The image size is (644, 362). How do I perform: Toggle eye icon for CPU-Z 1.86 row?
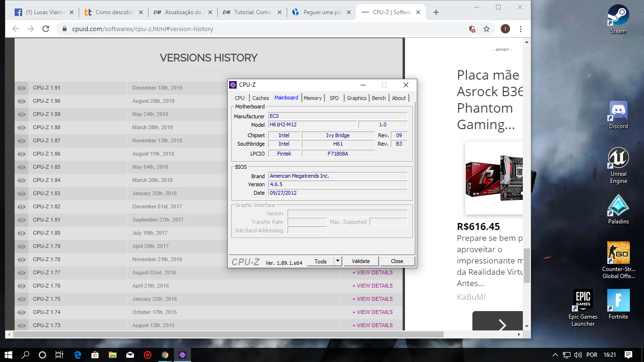pyautogui.click(x=21, y=154)
